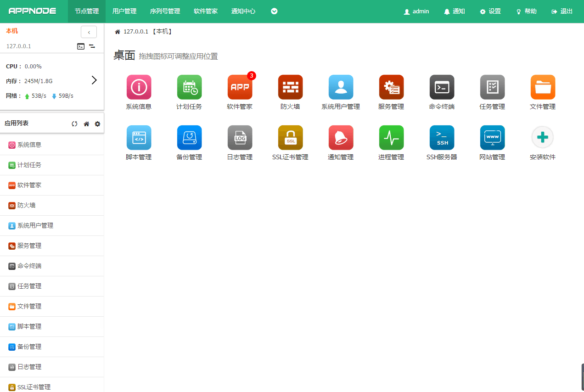The height and width of the screenshot is (392, 584).
Task: Open the 计划任务 scheduled tasks desktop icon
Action: click(x=189, y=87)
